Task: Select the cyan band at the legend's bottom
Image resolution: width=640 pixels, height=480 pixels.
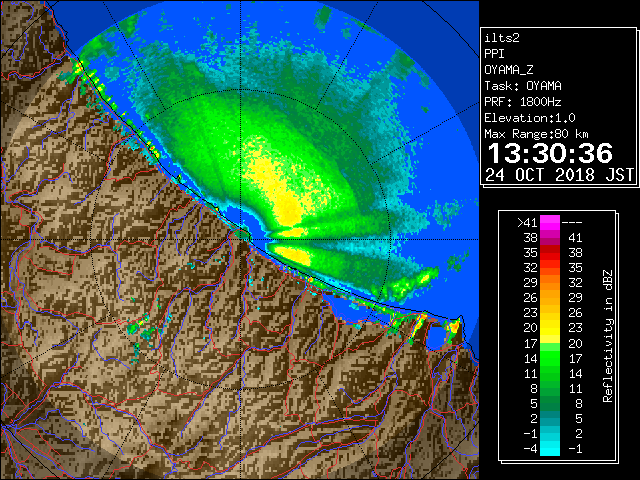Action: (x=550, y=448)
